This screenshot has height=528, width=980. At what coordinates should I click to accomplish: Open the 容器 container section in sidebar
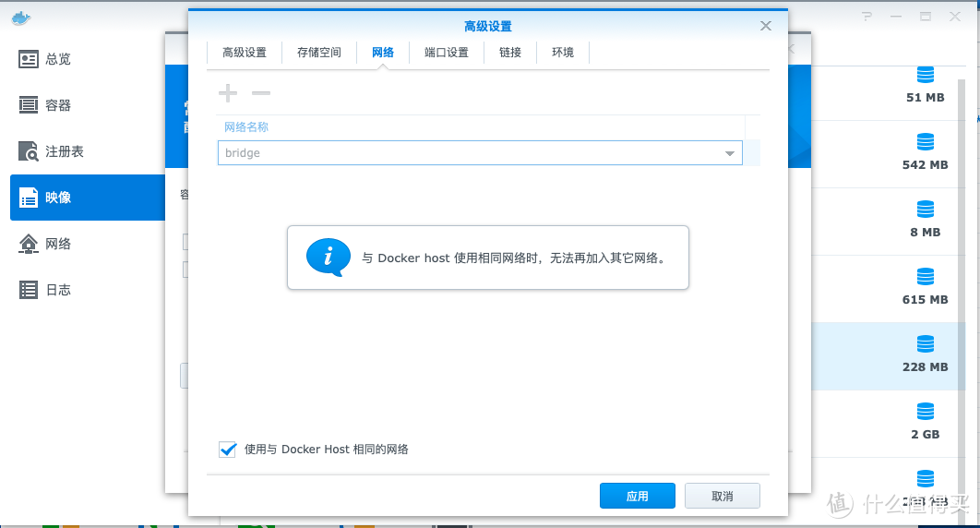click(x=88, y=105)
